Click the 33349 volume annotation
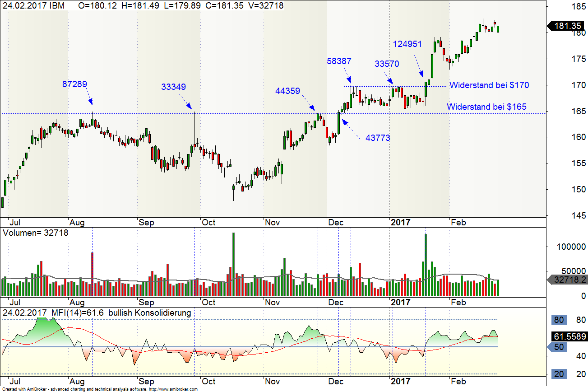This screenshot has height=392, width=588. tap(174, 87)
